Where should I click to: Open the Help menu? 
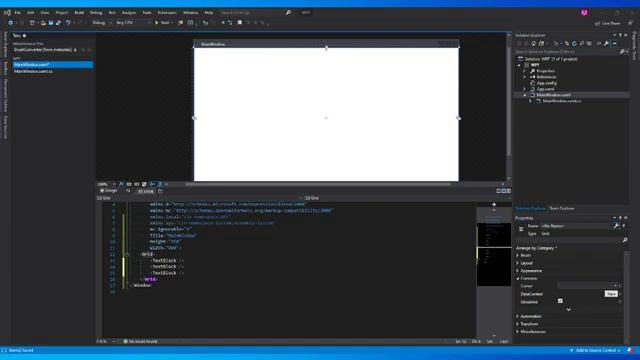click(x=209, y=13)
